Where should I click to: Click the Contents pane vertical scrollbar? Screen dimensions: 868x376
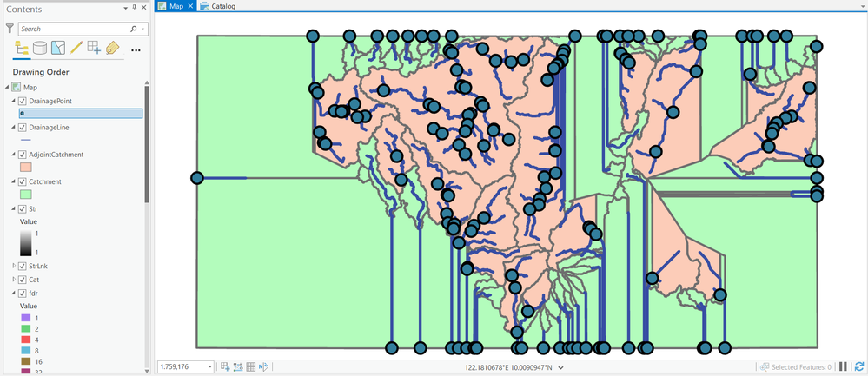147,144
